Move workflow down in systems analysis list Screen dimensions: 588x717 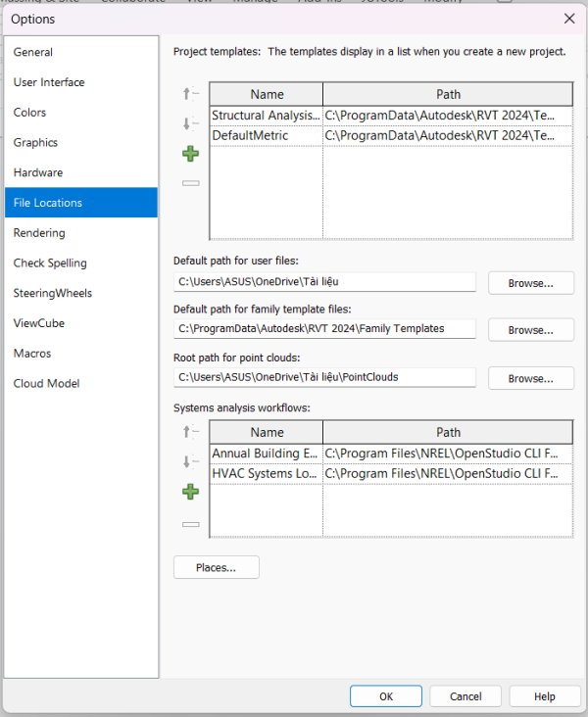click(190, 461)
